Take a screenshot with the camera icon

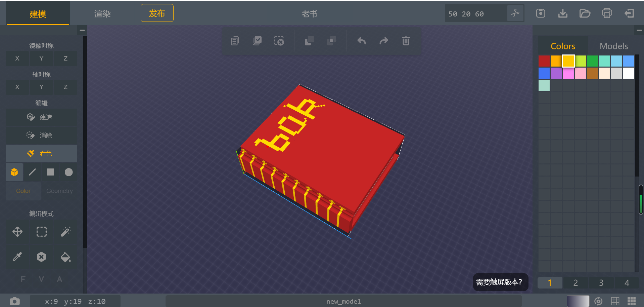pyautogui.click(x=14, y=301)
